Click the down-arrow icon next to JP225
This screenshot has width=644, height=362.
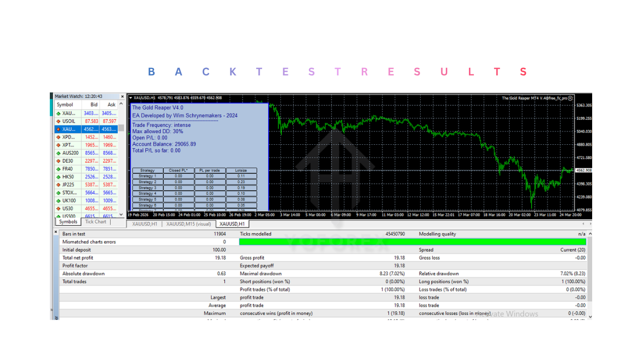(58, 185)
